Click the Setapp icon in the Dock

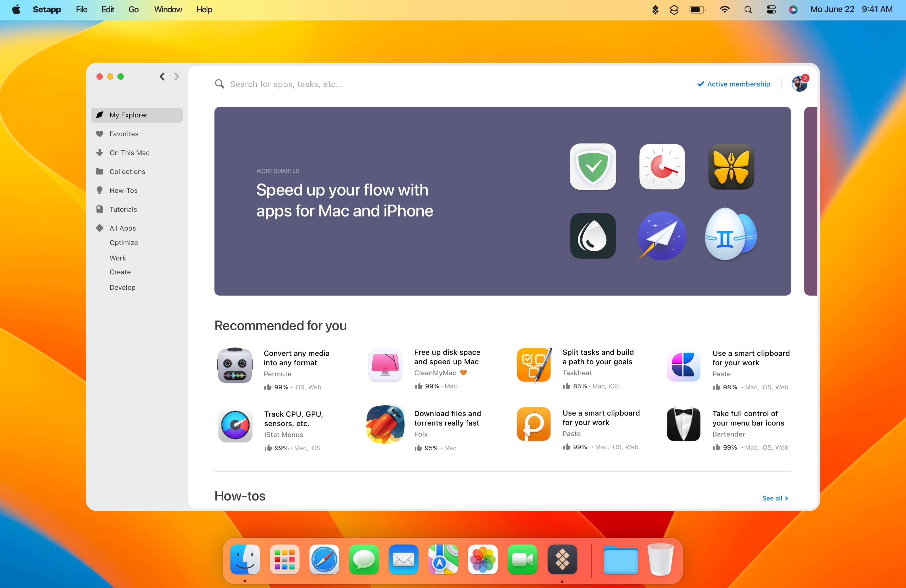point(562,559)
